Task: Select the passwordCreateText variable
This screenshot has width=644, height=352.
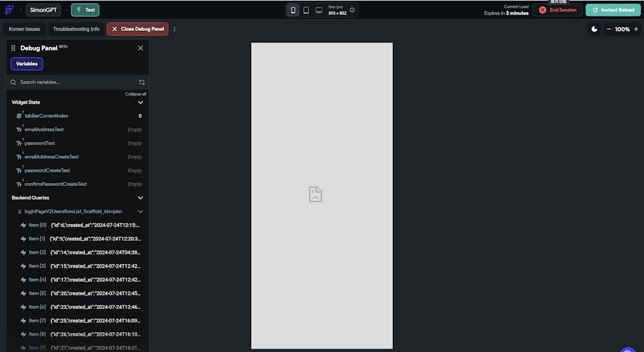Action: [x=78, y=171]
